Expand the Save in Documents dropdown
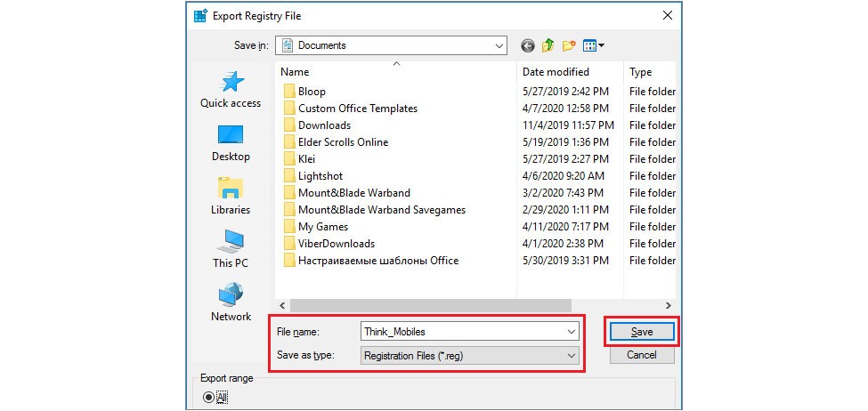868x411 pixels. [499, 46]
